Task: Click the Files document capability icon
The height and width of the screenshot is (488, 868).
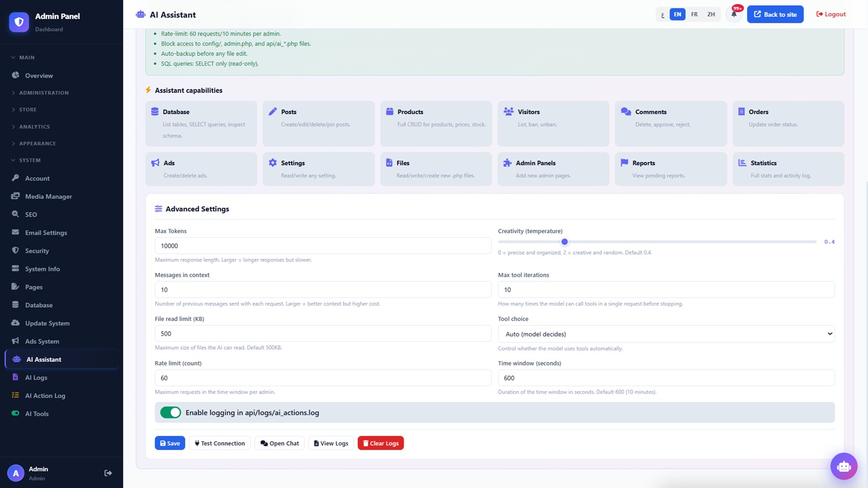Action: pos(389,162)
